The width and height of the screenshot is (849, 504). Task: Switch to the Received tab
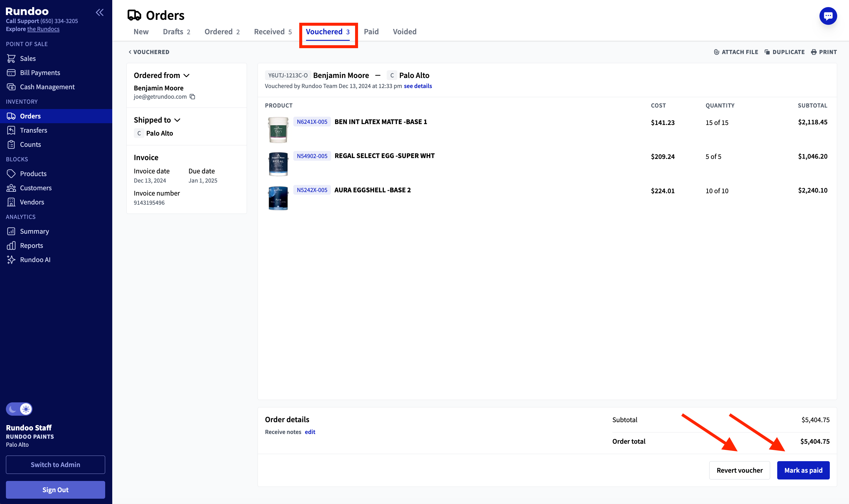[x=273, y=32]
